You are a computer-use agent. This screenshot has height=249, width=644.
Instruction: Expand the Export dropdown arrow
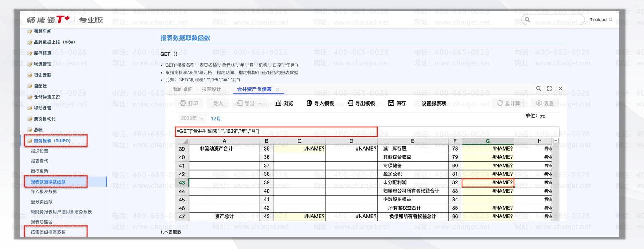pos(260,104)
